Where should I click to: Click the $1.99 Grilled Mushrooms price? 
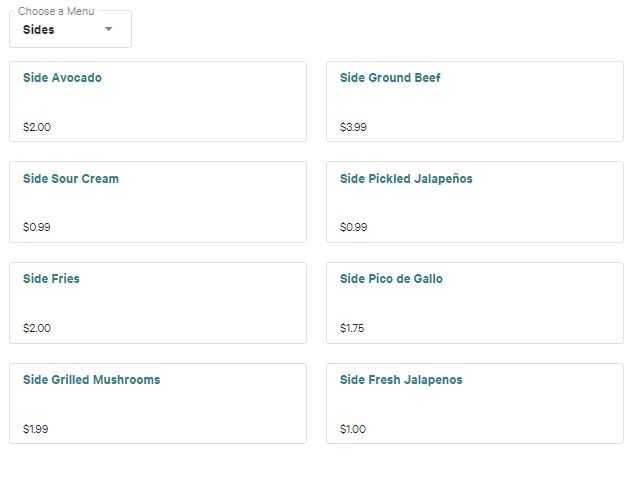point(36,429)
